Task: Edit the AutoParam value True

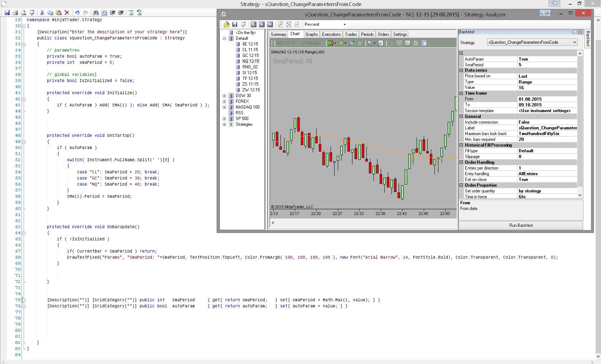Action: point(547,59)
